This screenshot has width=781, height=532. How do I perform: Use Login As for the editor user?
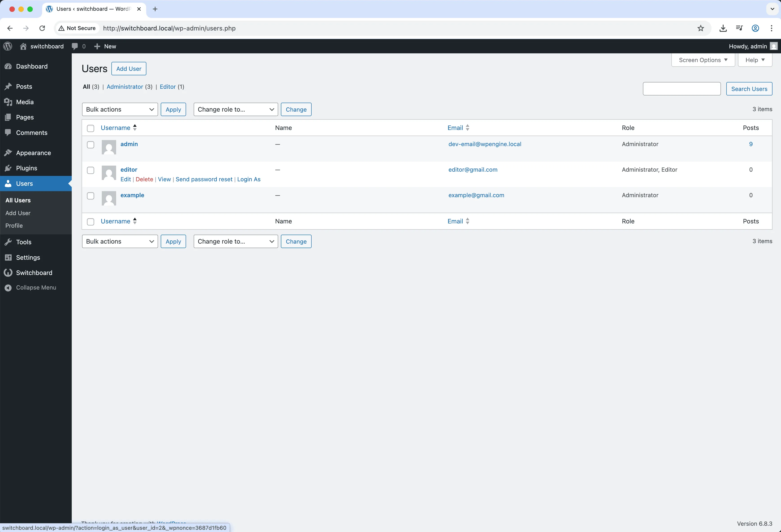249,179
